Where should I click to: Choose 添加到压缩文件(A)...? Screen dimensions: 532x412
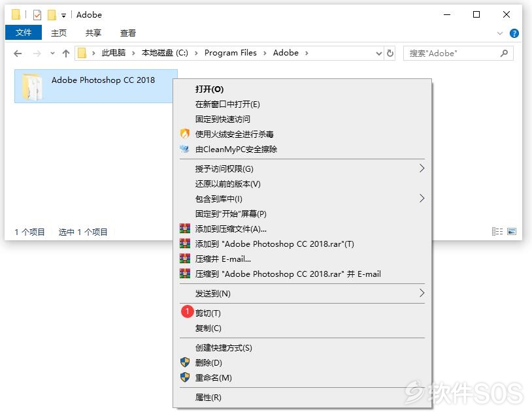(302, 229)
